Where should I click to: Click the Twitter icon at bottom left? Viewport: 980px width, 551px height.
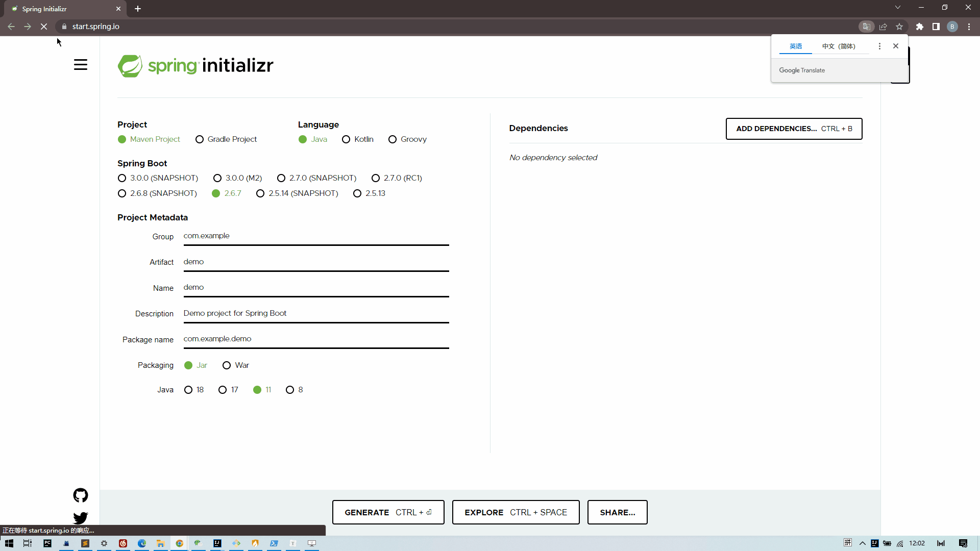click(x=80, y=518)
